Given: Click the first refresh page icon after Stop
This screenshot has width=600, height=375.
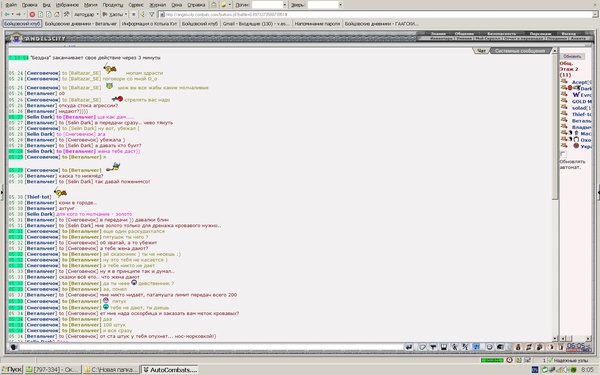Looking at the screenshot, I should (40, 14).
